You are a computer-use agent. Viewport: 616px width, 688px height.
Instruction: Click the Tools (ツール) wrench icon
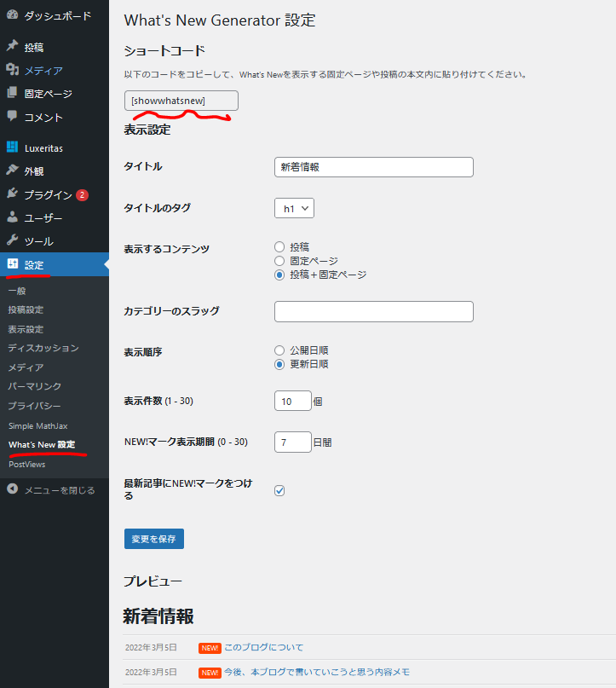(12, 241)
